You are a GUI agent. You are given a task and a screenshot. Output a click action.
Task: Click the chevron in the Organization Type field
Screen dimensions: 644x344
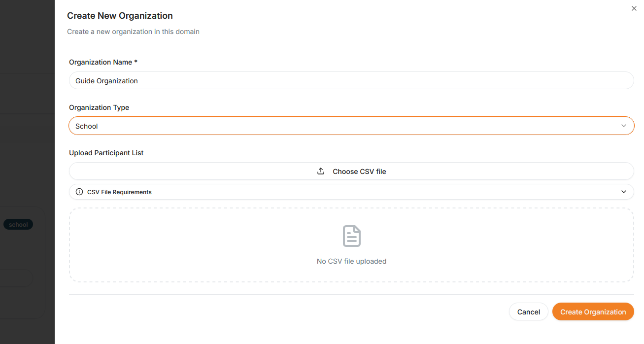point(623,126)
